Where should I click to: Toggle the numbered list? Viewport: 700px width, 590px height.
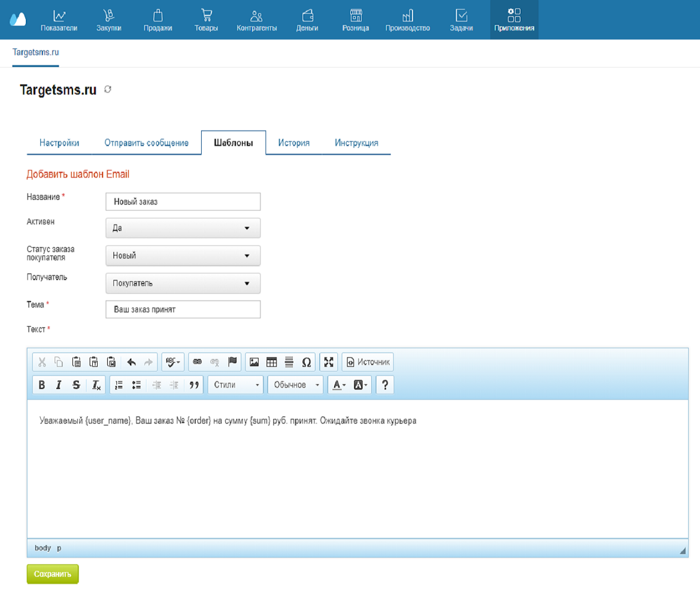119,384
